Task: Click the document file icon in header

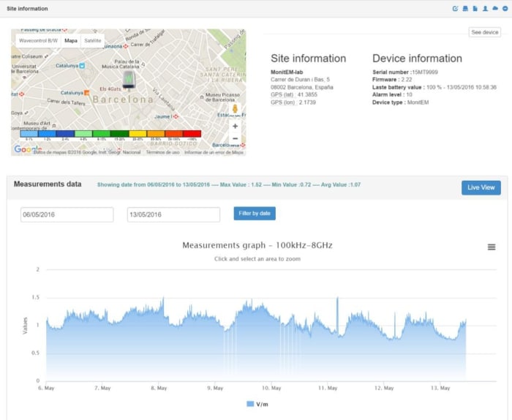Action: pyautogui.click(x=475, y=9)
